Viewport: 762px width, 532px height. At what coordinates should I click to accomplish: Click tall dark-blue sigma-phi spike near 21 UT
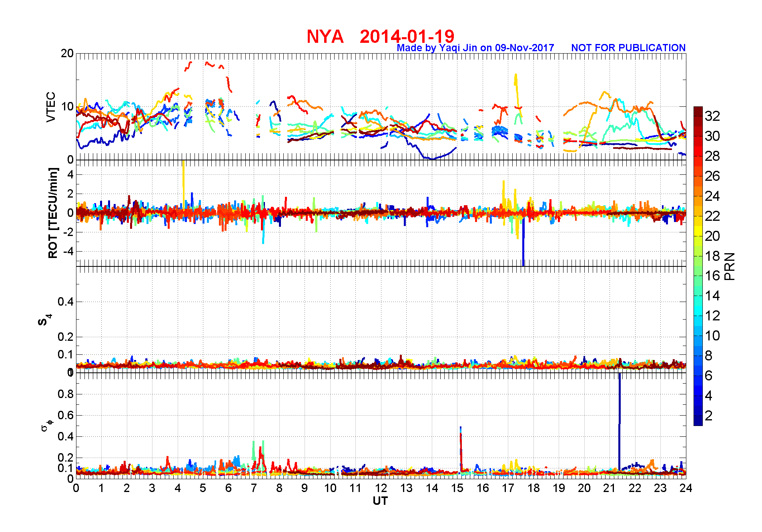[620, 422]
